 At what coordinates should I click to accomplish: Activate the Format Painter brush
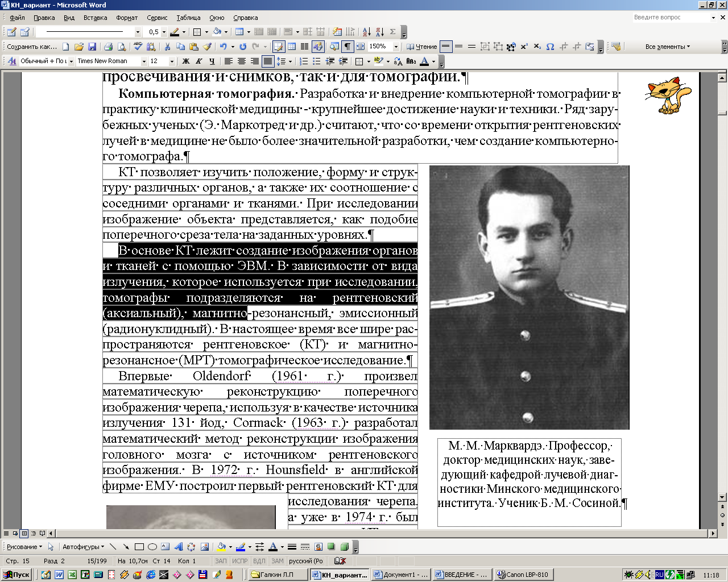(x=207, y=47)
